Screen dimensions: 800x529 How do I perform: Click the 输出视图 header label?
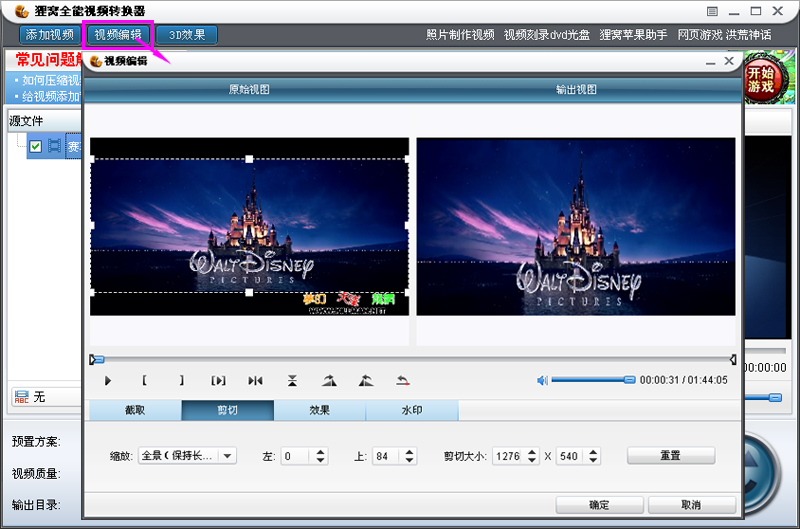(576, 90)
